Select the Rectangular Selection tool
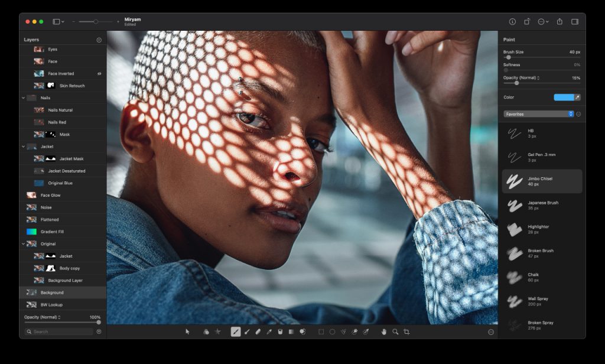 pyautogui.click(x=320, y=331)
